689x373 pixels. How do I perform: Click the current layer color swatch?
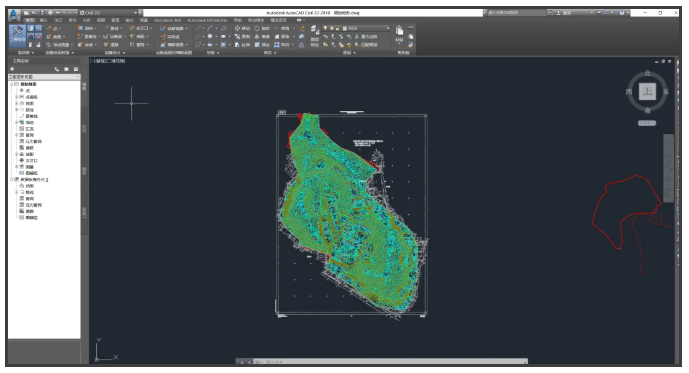345,28
